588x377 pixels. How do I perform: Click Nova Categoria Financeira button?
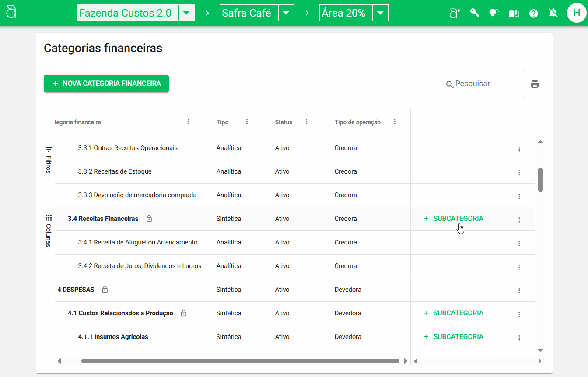coord(106,84)
